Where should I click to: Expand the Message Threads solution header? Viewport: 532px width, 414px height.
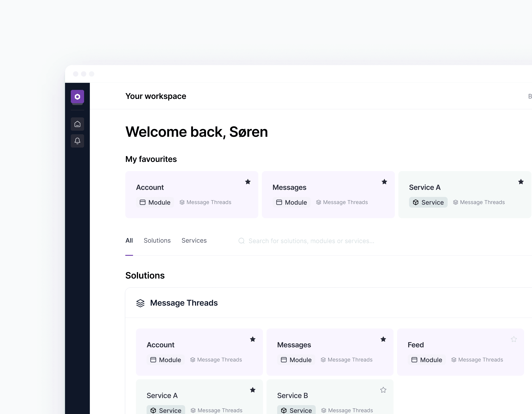click(184, 303)
